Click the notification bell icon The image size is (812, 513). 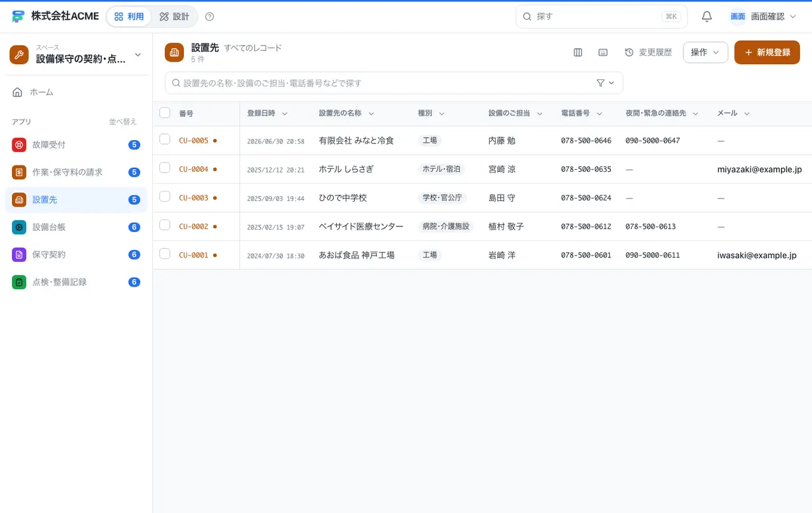tap(707, 16)
